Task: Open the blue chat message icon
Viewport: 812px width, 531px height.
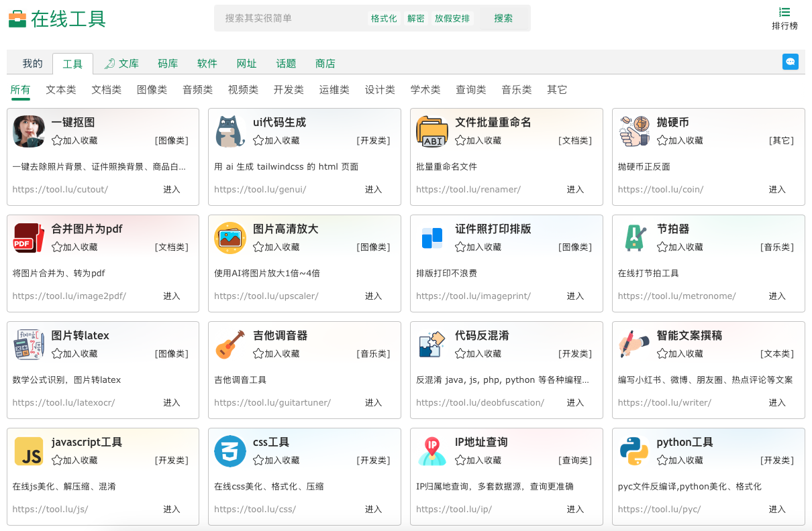Action: click(790, 62)
